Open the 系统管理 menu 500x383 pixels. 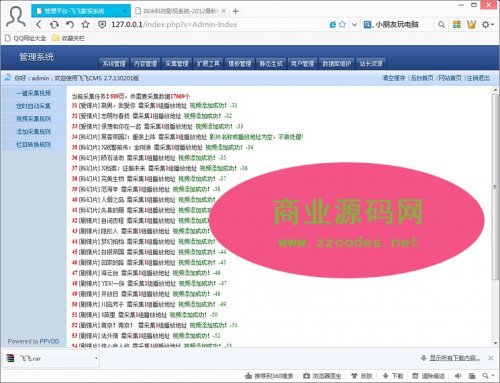(114, 63)
